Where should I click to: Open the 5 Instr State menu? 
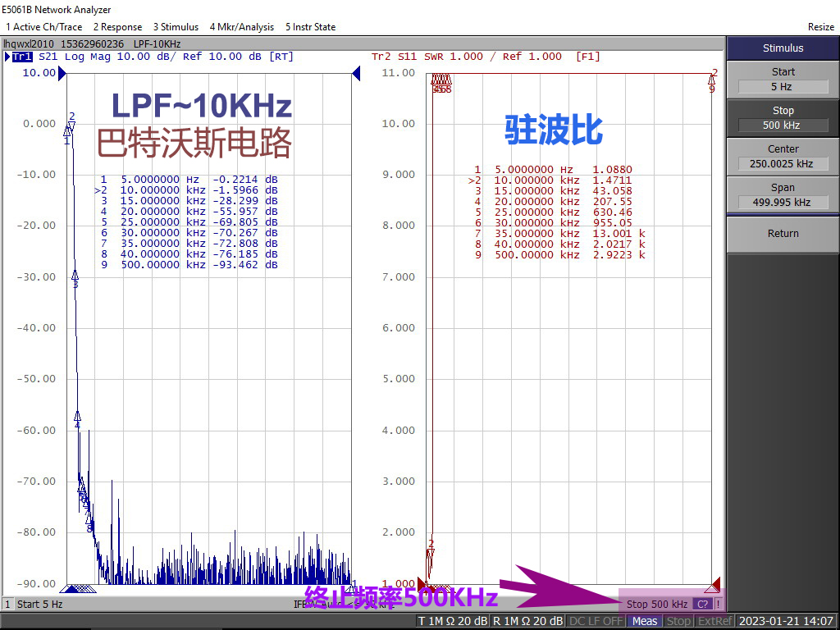coord(310,27)
